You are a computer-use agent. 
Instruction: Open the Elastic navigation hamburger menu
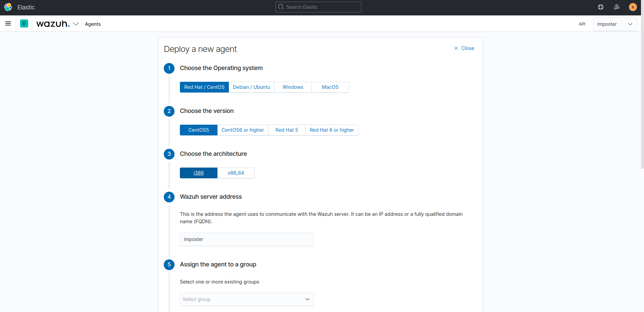click(x=8, y=23)
